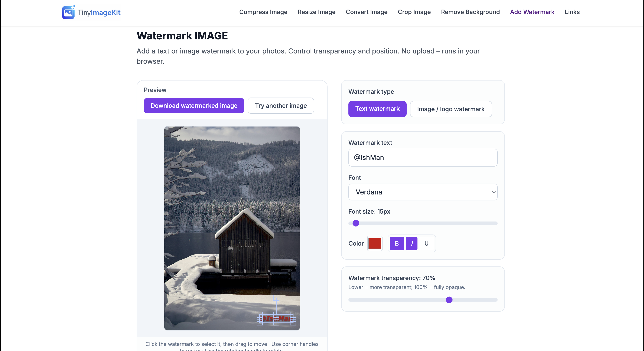Enable underline formatting for watermark text
Image resolution: width=644 pixels, height=351 pixels.
click(x=426, y=243)
